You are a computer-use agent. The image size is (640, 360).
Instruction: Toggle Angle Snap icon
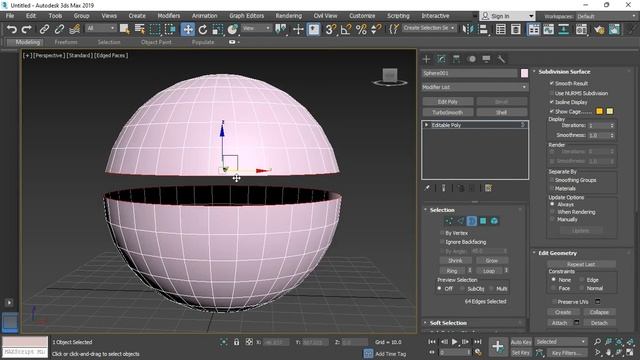[346, 29]
